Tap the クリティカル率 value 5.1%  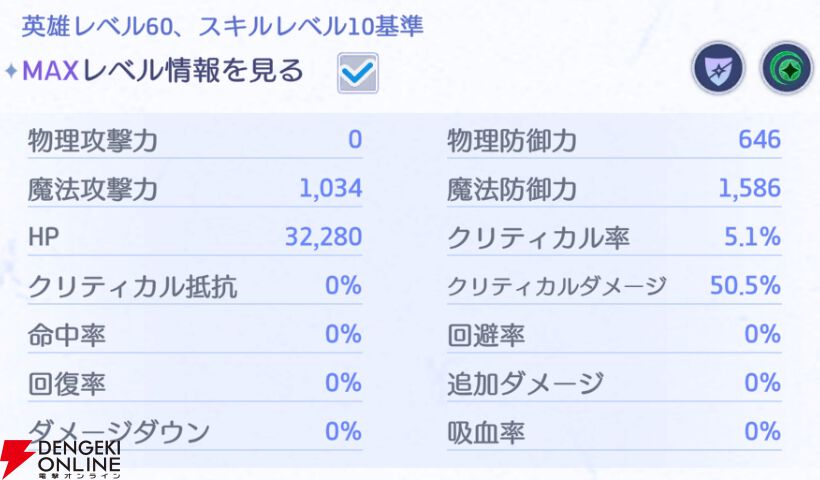click(753, 237)
